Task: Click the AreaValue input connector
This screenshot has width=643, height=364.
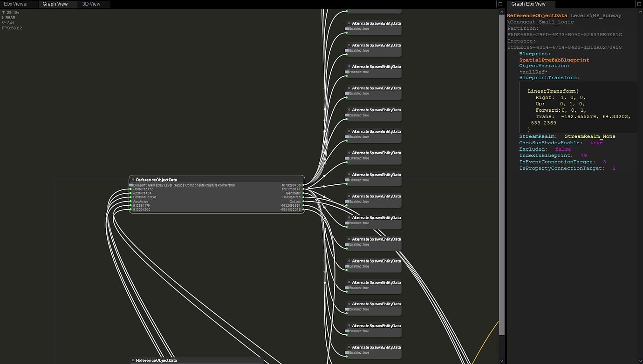Action: [130, 202]
